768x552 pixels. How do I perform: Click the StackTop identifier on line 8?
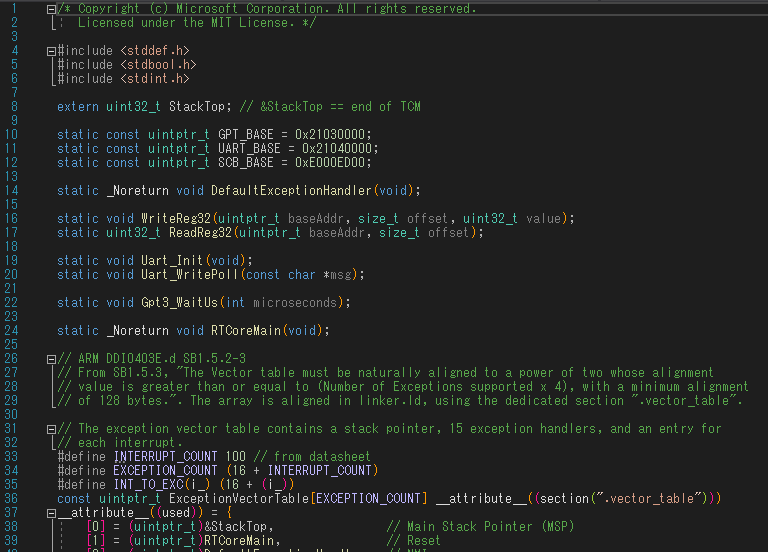(x=196, y=107)
